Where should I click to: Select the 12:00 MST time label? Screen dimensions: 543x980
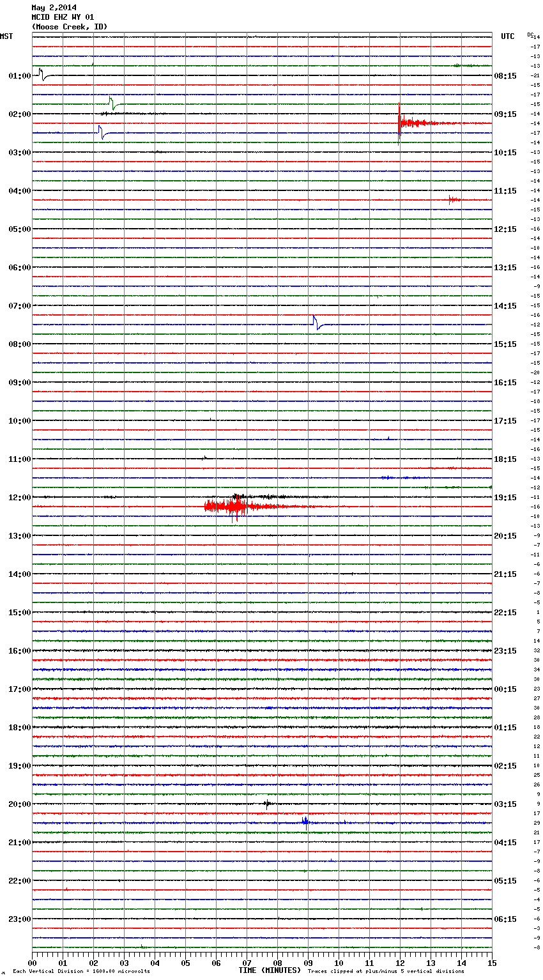(19, 497)
